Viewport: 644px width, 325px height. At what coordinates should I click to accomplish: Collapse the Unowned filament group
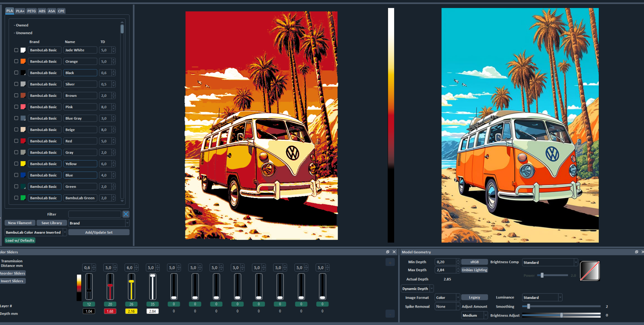click(23, 33)
